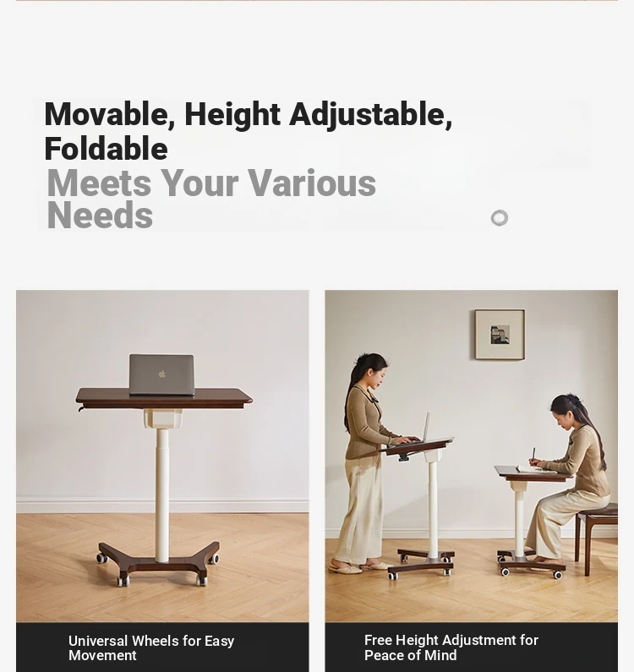Click the circular loading spinner icon
This screenshot has height=672, width=634.
500,218
